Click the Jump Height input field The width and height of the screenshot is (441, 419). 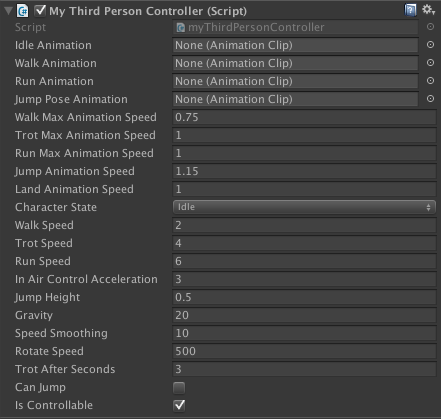coord(304,297)
